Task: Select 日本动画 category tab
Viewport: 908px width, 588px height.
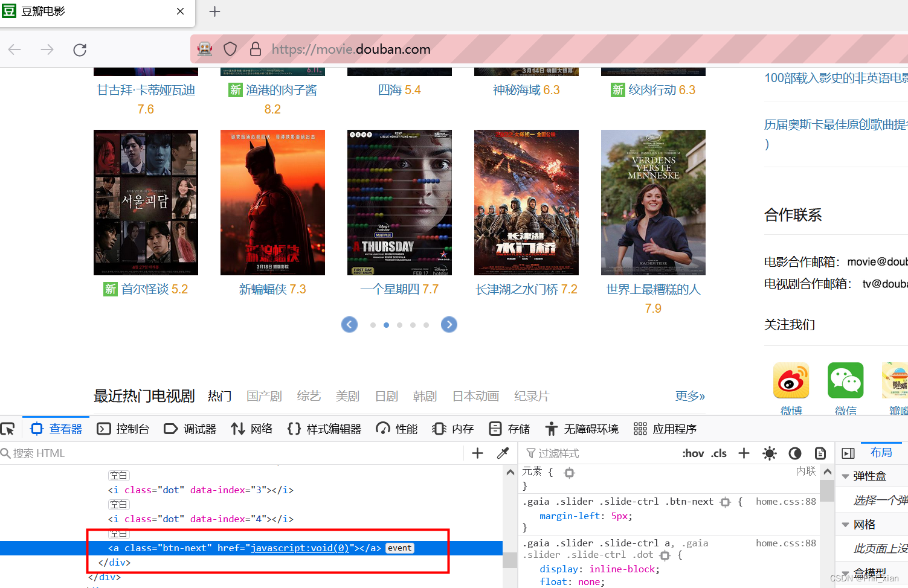Action: [475, 396]
